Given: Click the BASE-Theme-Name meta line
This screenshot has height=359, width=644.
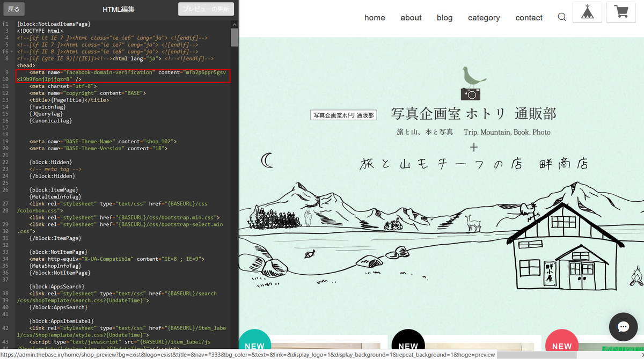Looking at the screenshot, I should click(x=103, y=141).
